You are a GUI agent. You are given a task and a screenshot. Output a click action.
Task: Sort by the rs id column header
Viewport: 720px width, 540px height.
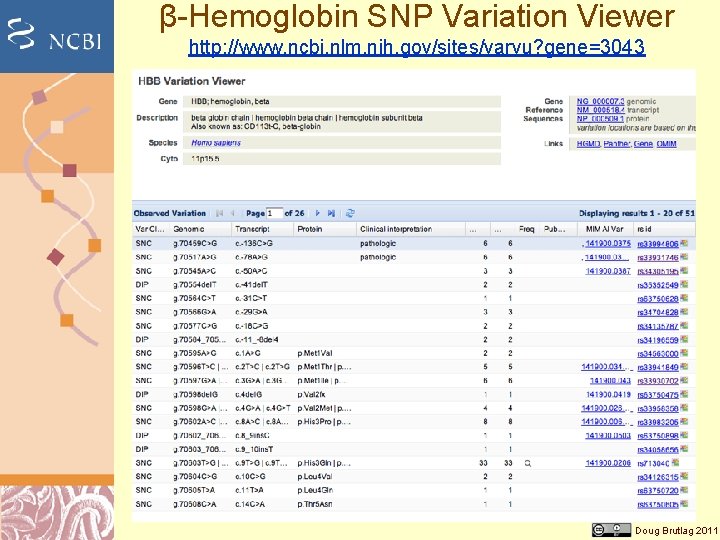pos(664,229)
